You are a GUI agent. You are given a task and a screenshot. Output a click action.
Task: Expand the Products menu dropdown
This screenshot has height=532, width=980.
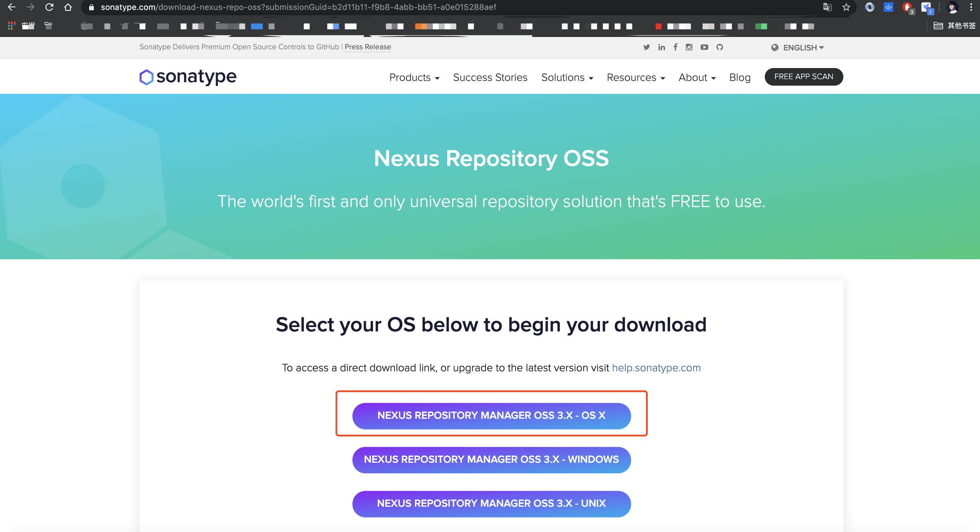[x=414, y=77]
